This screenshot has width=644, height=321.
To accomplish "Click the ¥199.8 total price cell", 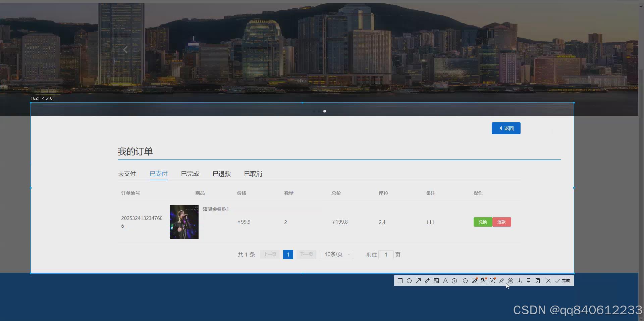I will point(340,222).
